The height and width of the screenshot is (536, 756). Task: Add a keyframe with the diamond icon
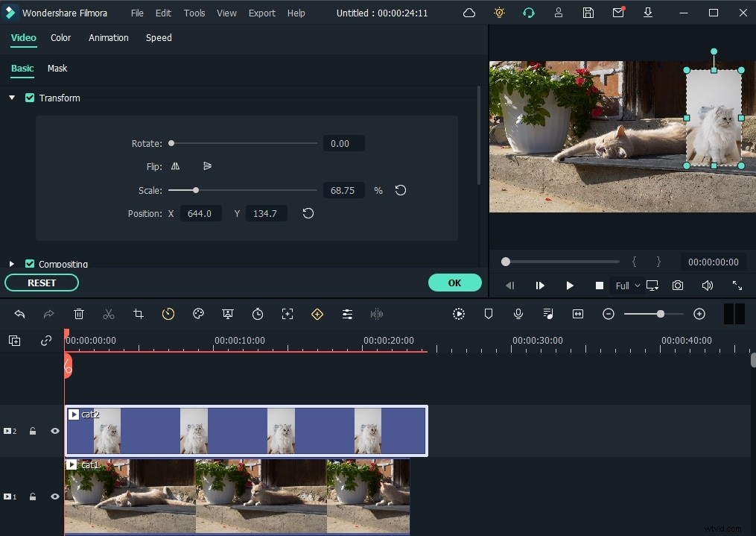click(317, 313)
